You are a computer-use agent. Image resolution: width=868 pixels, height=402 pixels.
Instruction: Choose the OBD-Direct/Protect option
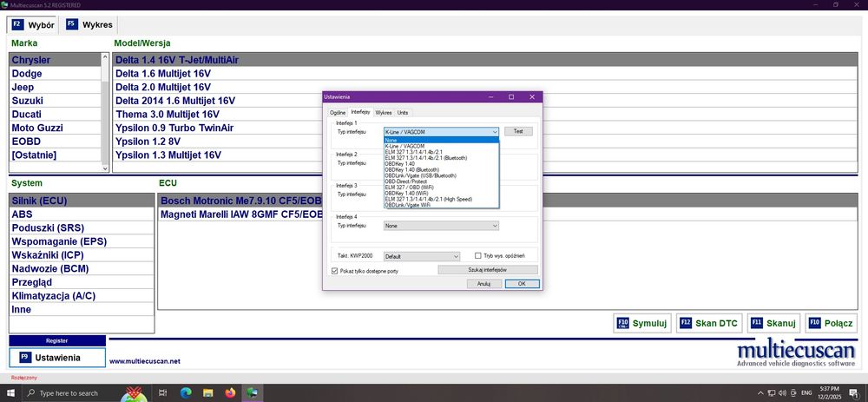click(x=441, y=181)
